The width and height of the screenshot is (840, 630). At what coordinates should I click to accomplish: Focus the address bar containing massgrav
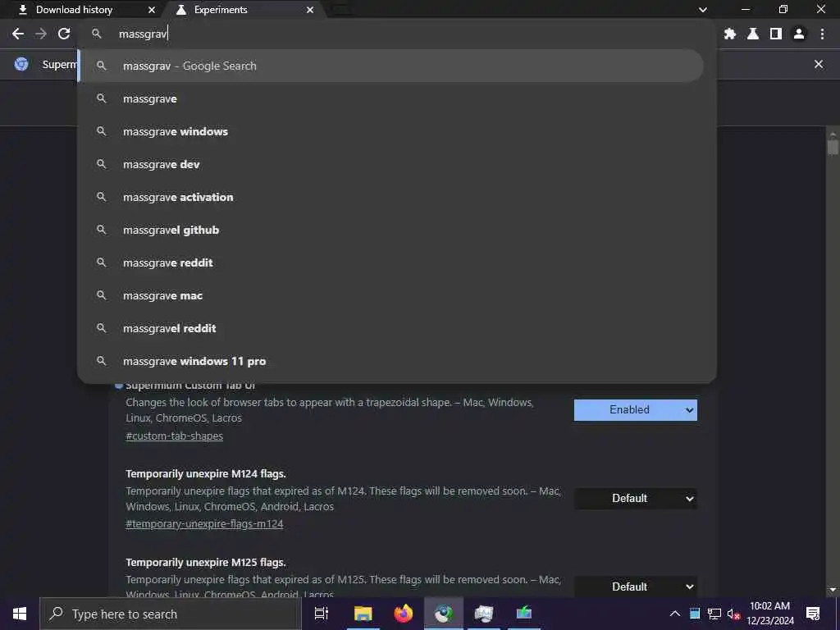point(396,34)
